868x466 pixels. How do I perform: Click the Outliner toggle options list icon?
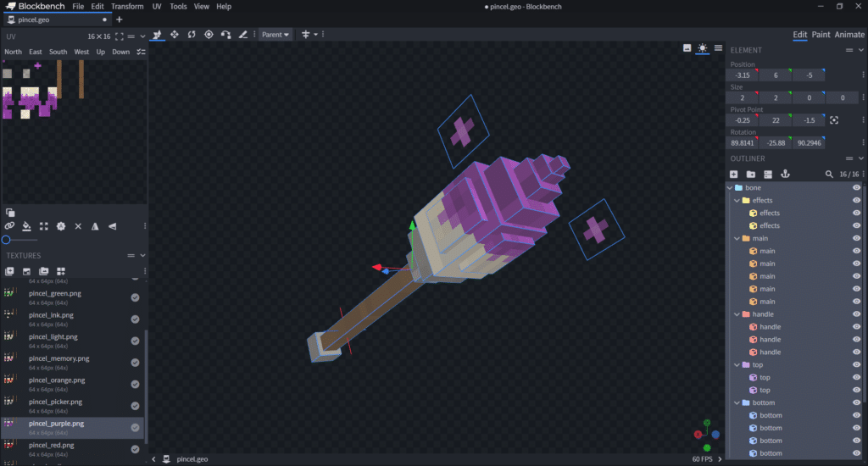(x=768, y=175)
